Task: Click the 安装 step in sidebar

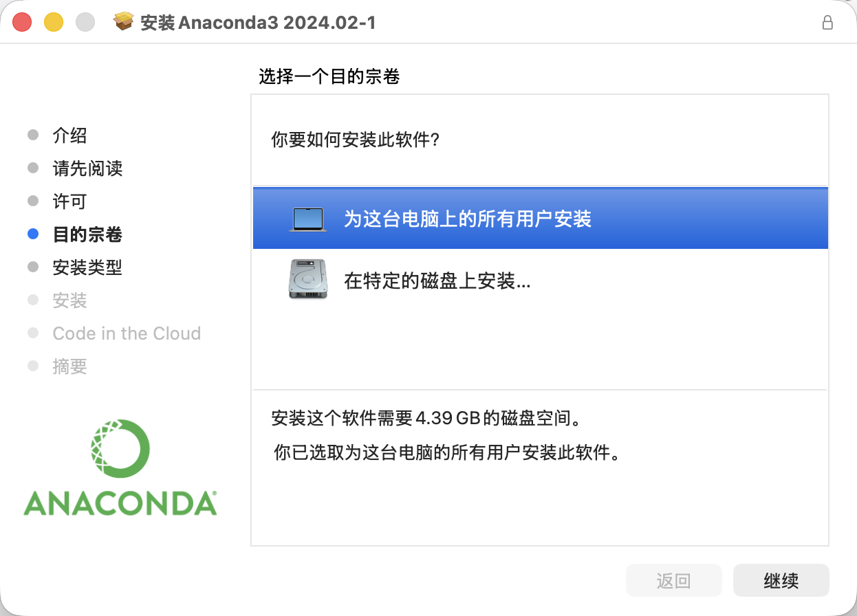Action: (x=70, y=300)
